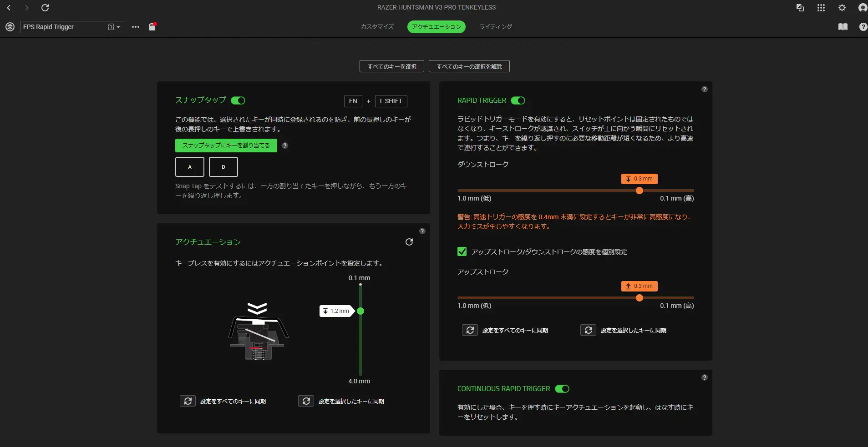Go back with the back arrow
Viewport: 868px width, 447px height.
coord(9,8)
